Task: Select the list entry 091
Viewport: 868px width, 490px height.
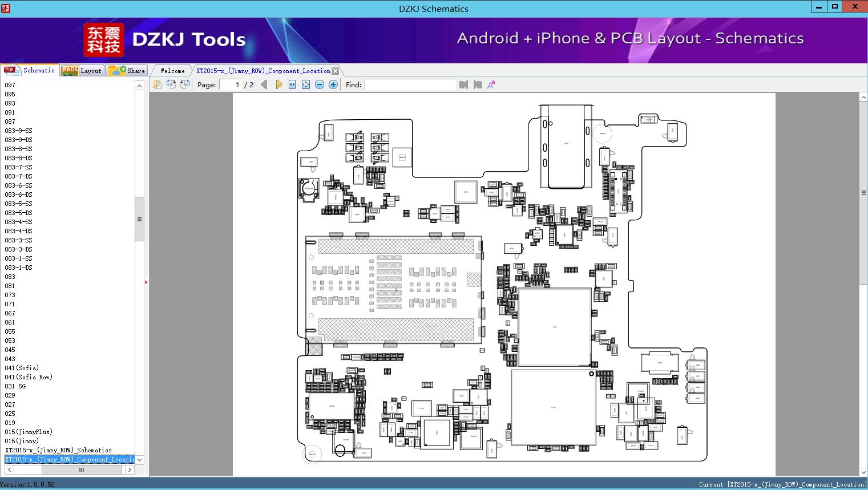Action: click(10, 112)
